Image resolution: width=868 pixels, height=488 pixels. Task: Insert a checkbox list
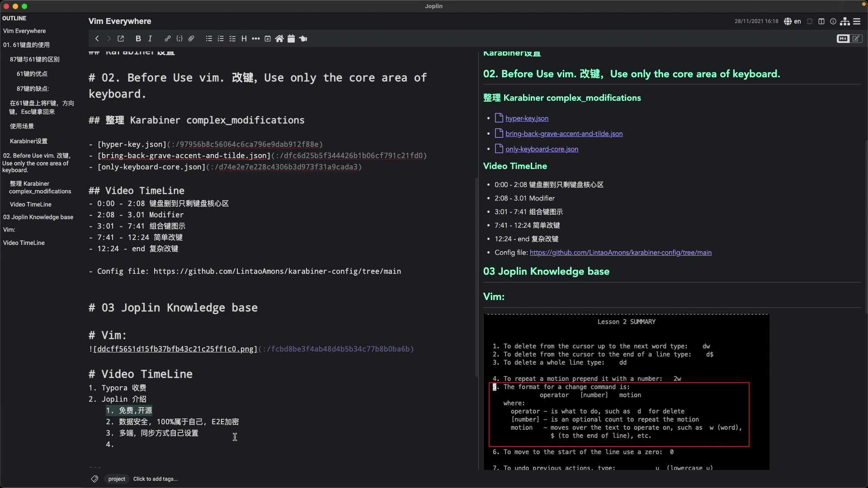tap(232, 39)
